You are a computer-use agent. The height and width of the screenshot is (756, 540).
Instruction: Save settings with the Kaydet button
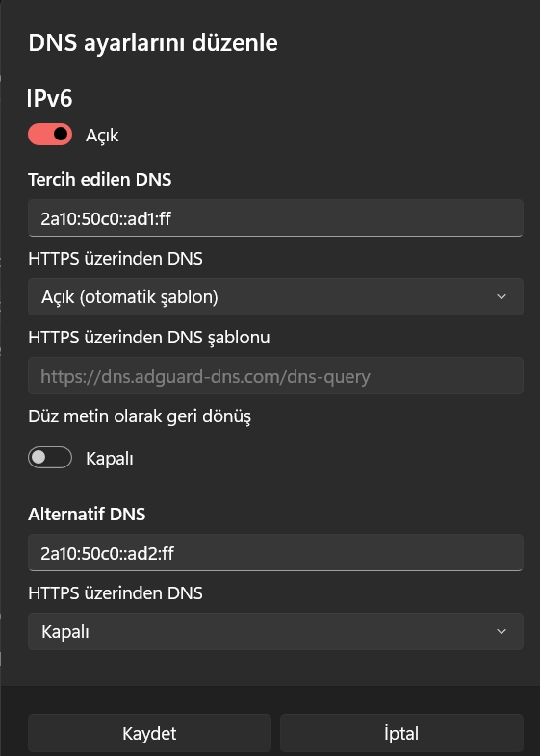pos(149,733)
